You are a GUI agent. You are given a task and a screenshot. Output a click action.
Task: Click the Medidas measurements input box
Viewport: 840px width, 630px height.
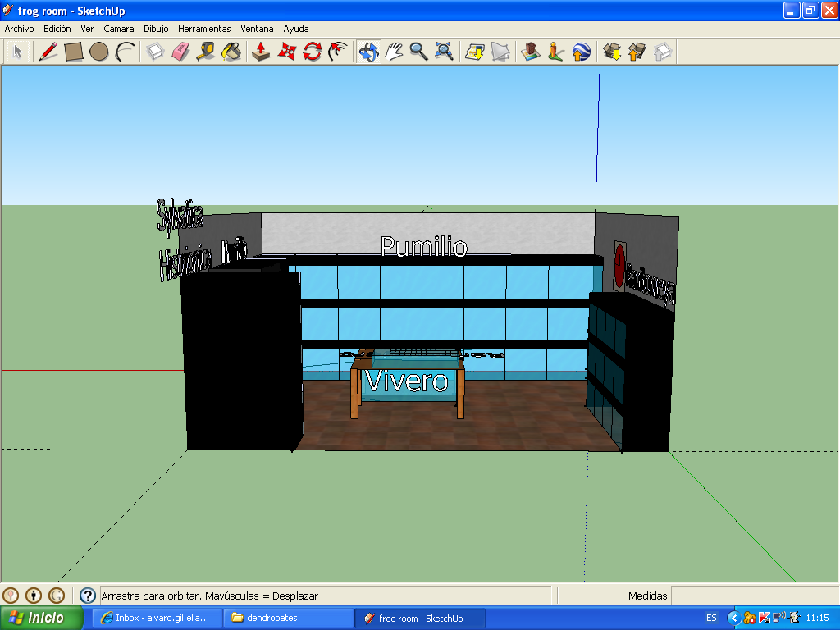[x=753, y=596]
